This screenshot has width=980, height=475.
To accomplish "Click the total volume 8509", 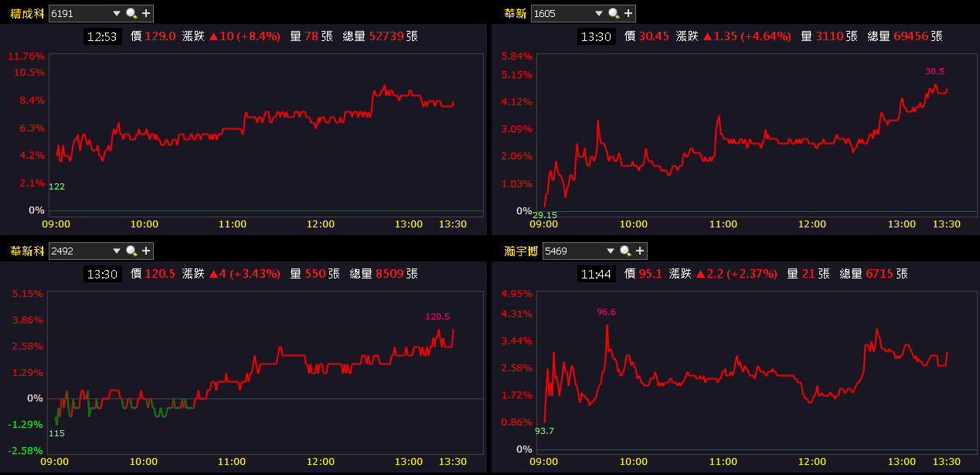I will pos(390,274).
